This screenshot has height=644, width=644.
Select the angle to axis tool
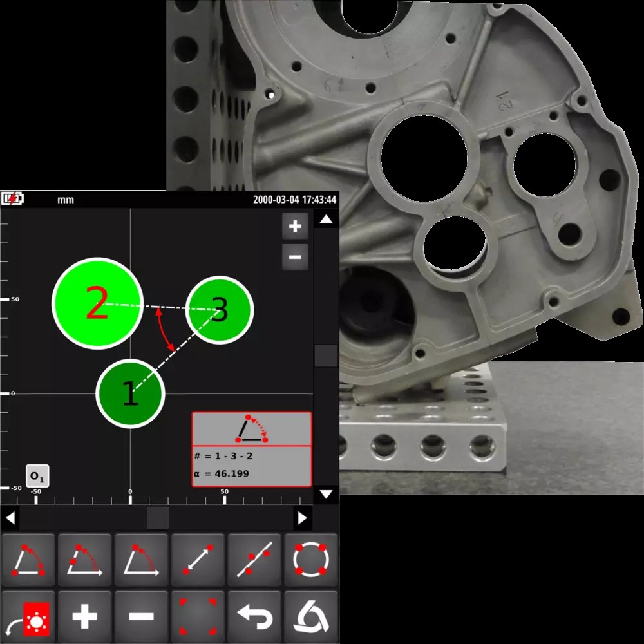point(141,560)
